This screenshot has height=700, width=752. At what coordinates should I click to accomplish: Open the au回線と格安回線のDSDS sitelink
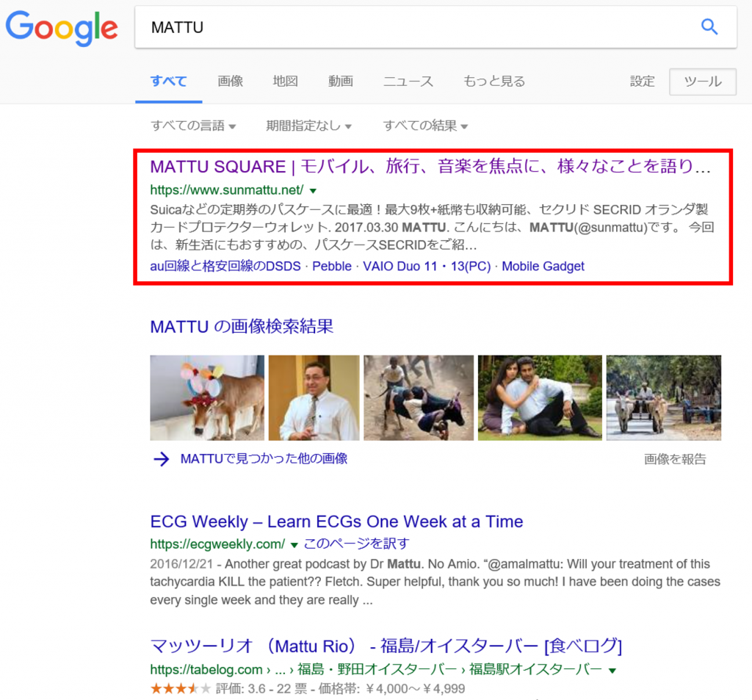(225, 267)
